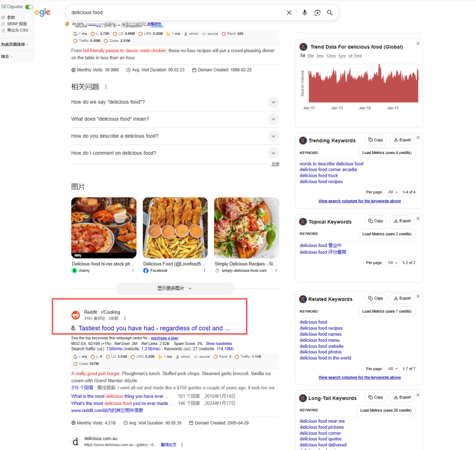
Task: Expand "What does delicious food mean" question
Action: pos(273,119)
